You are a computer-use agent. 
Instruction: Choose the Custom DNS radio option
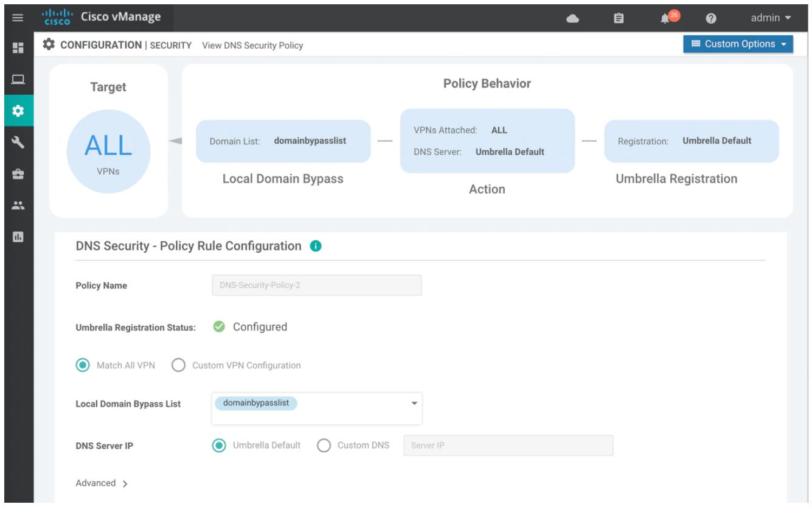[x=324, y=445]
